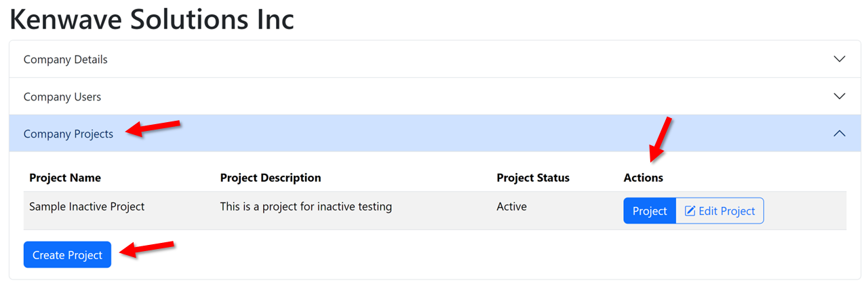Image resolution: width=868 pixels, height=287 pixels.
Task: Click the Project Name column header
Action: coord(64,178)
